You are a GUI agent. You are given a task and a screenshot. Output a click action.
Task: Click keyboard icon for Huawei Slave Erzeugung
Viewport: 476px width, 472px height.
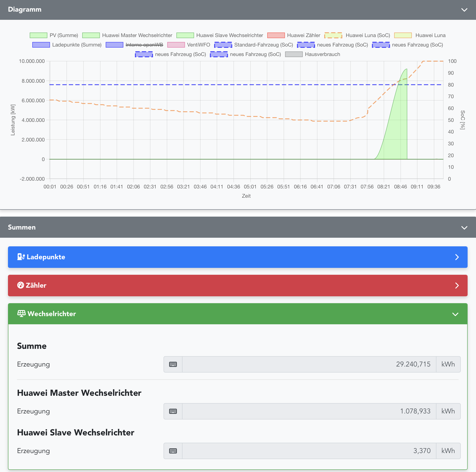(x=173, y=451)
